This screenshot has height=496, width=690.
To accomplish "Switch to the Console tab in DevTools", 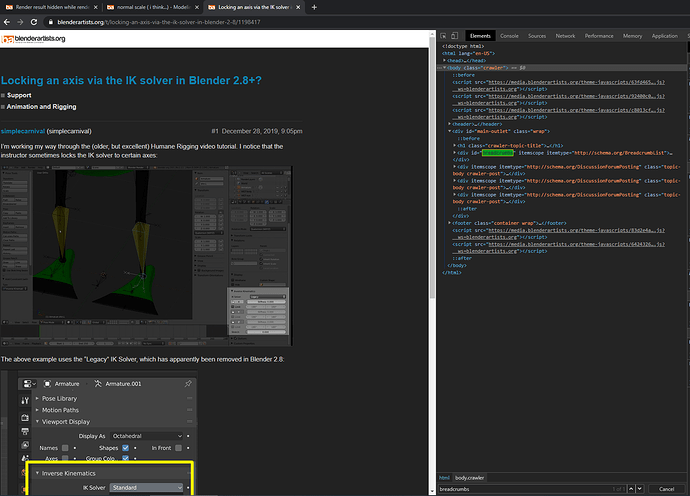I will [x=509, y=36].
